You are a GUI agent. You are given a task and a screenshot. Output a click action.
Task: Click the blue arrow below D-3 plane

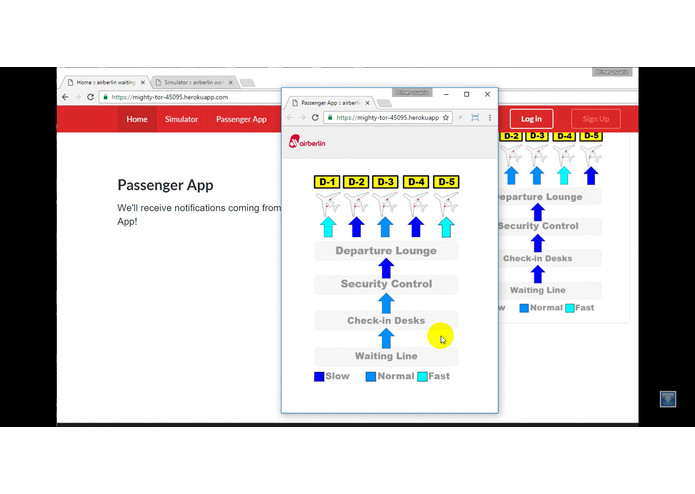(x=385, y=227)
